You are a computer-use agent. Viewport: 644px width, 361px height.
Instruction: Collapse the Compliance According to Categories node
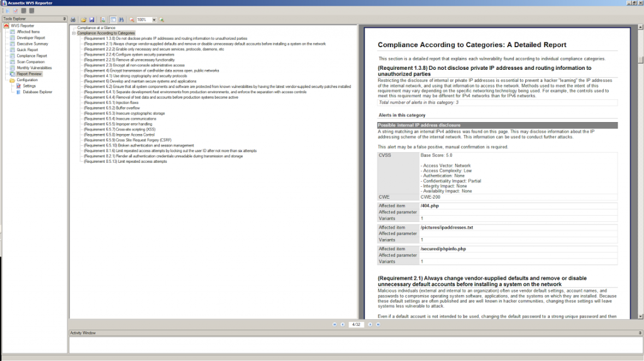coord(74,33)
